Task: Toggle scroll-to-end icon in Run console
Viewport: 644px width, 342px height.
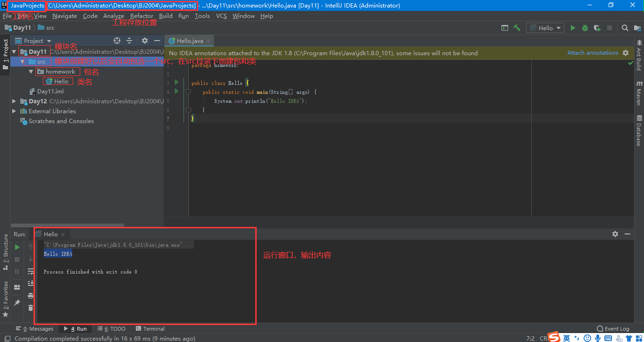Action: (x=31, y=284)
